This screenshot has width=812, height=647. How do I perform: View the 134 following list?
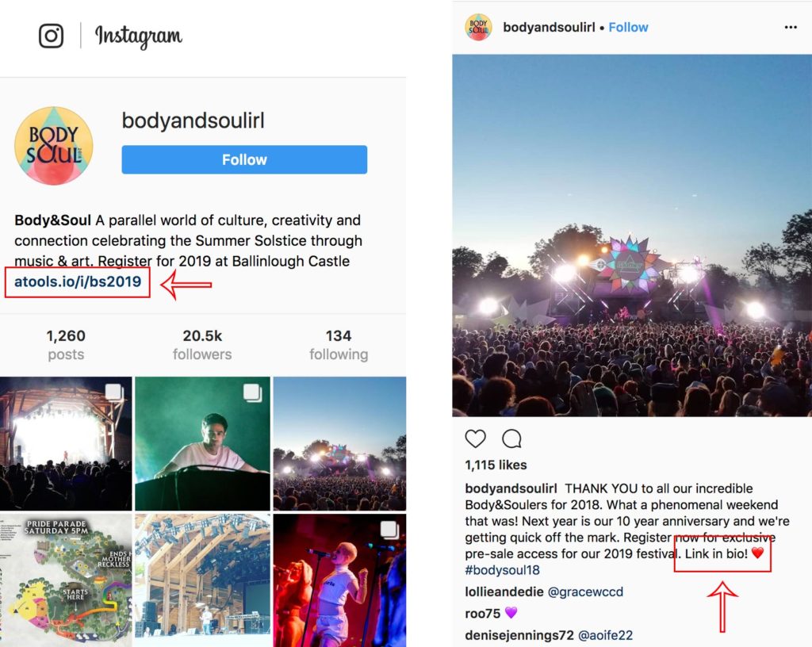pos(339,345)
